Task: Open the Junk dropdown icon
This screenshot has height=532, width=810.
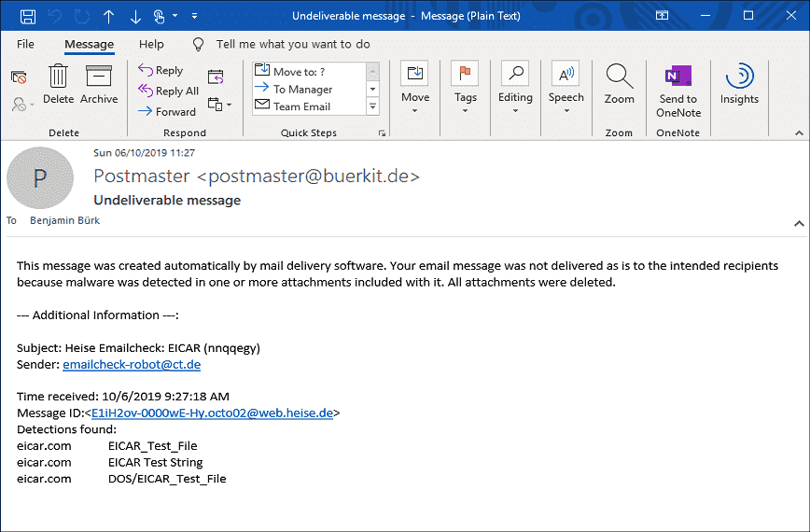Action: [x=22, y=105]
